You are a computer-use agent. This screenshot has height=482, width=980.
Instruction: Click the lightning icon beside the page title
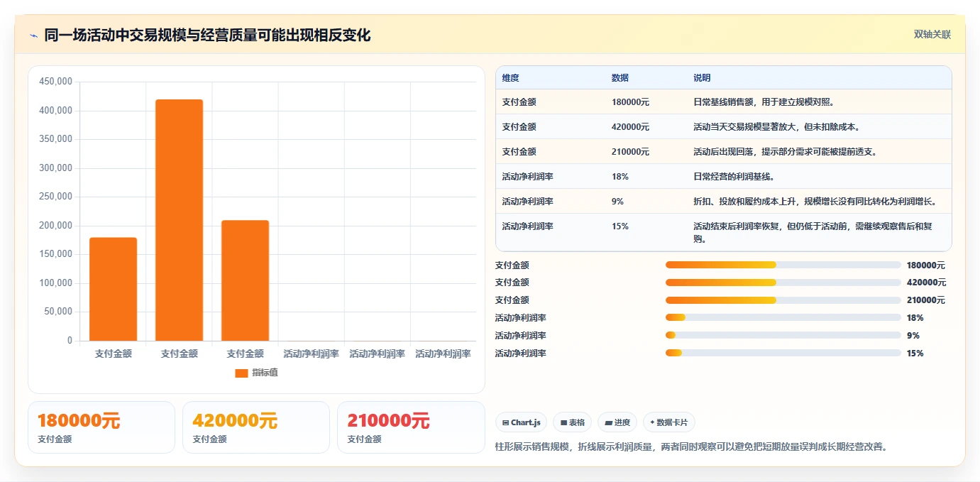33,35
